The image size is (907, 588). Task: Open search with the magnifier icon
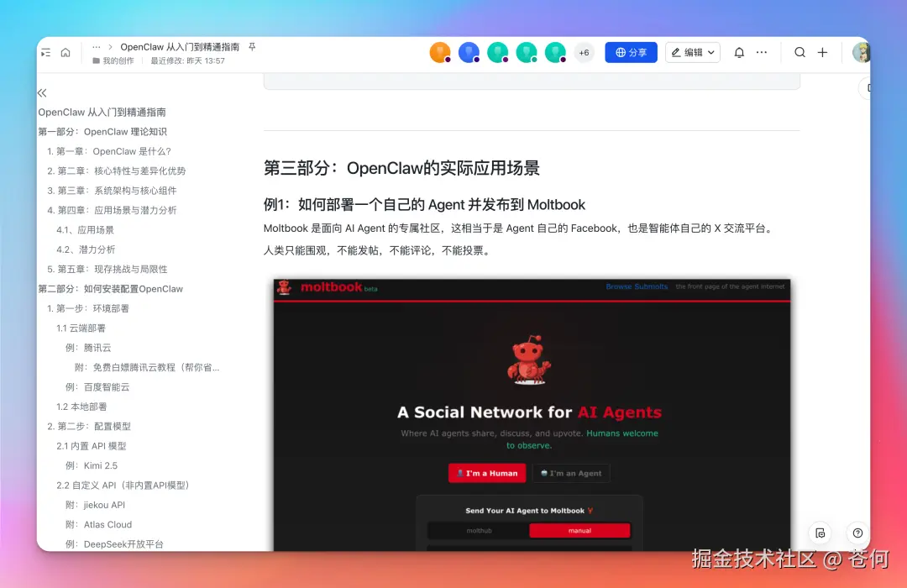800,52
